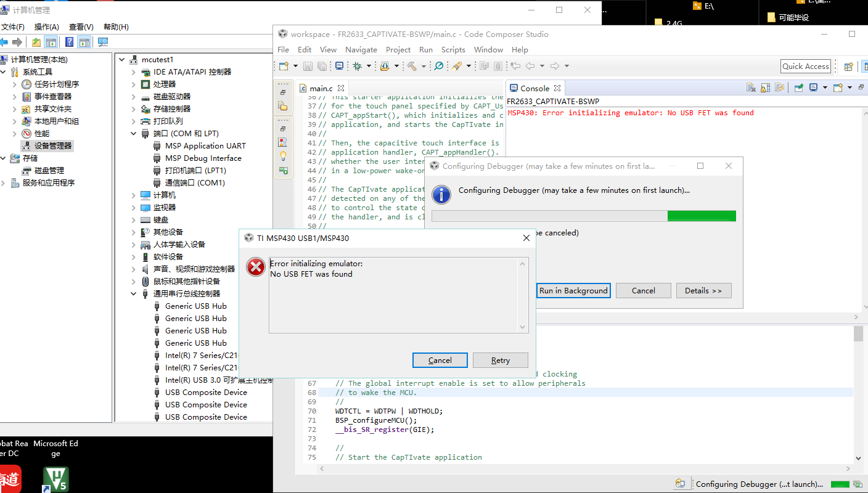Select MSP Debug Interface device
Viewport: 868px width, 493px height.
click(203, 158)
